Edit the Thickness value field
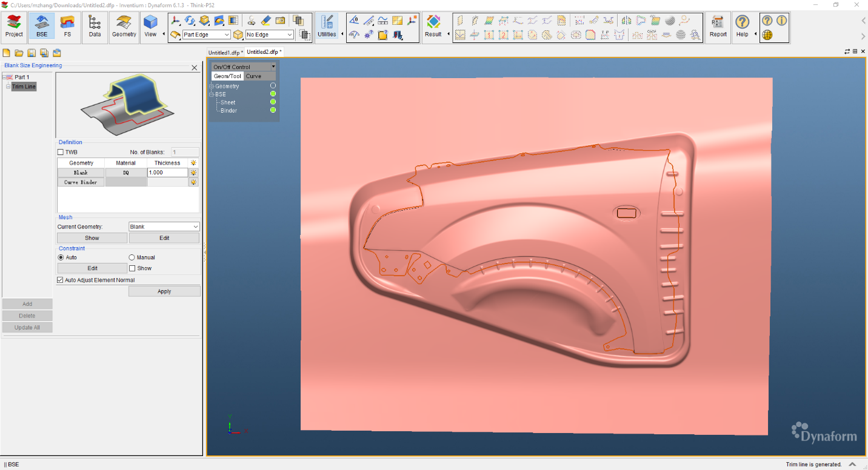This screenshot has height=470, width=868. [x=167, y=172]
